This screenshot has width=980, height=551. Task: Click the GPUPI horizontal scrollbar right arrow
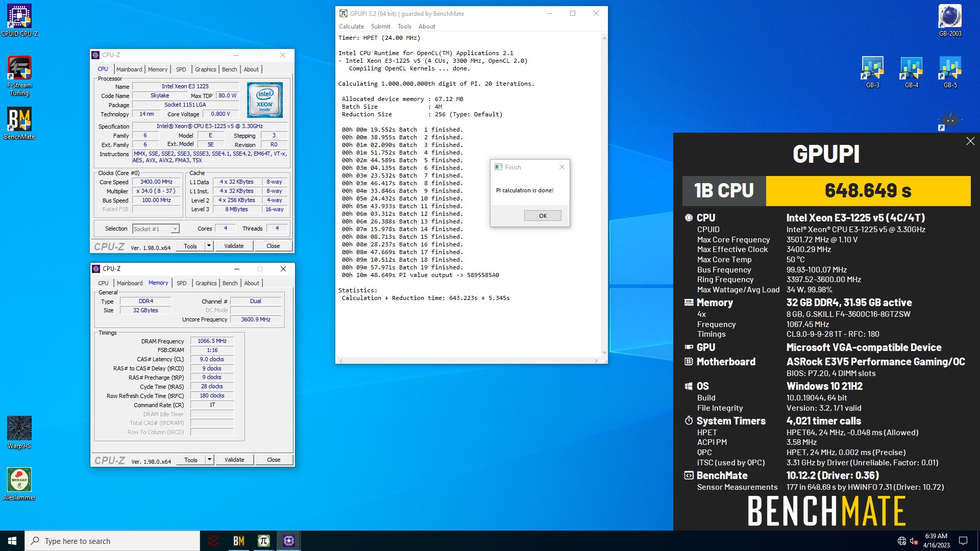[596, 361]
